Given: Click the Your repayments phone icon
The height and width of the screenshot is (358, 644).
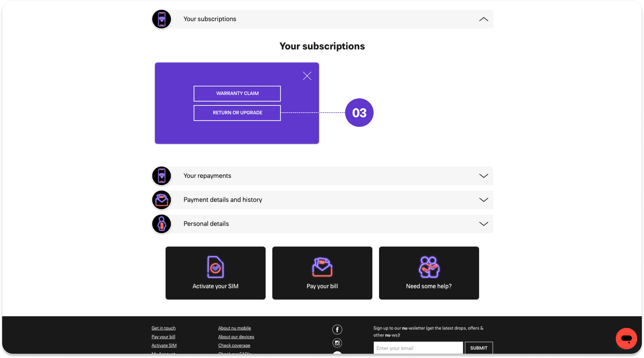Looking at the screenshot, I should tap(162, 176).
